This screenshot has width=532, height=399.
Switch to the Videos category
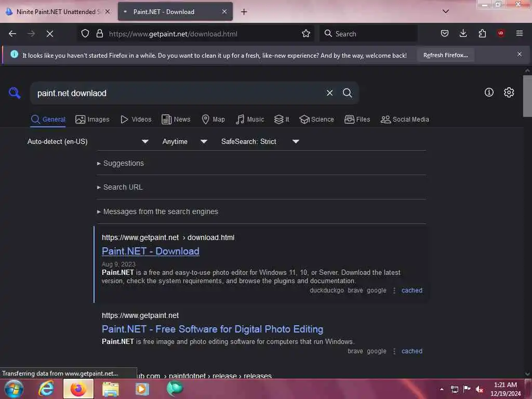[136, 119]
